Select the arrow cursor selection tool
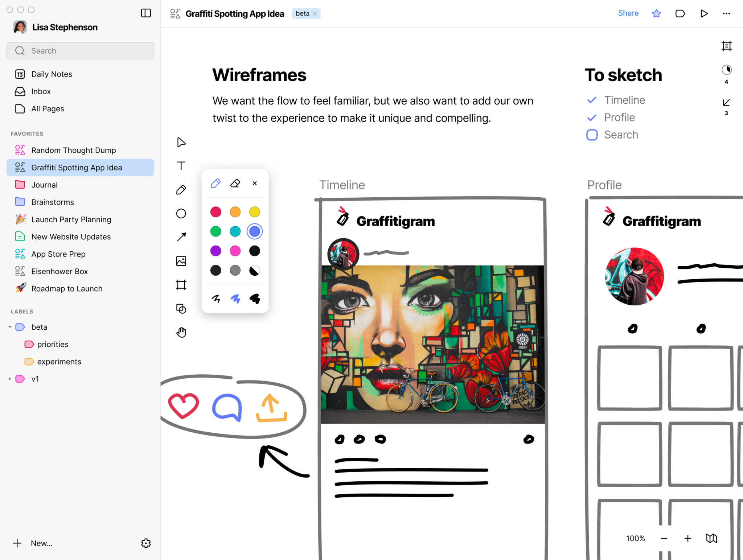 click(181, 142)
